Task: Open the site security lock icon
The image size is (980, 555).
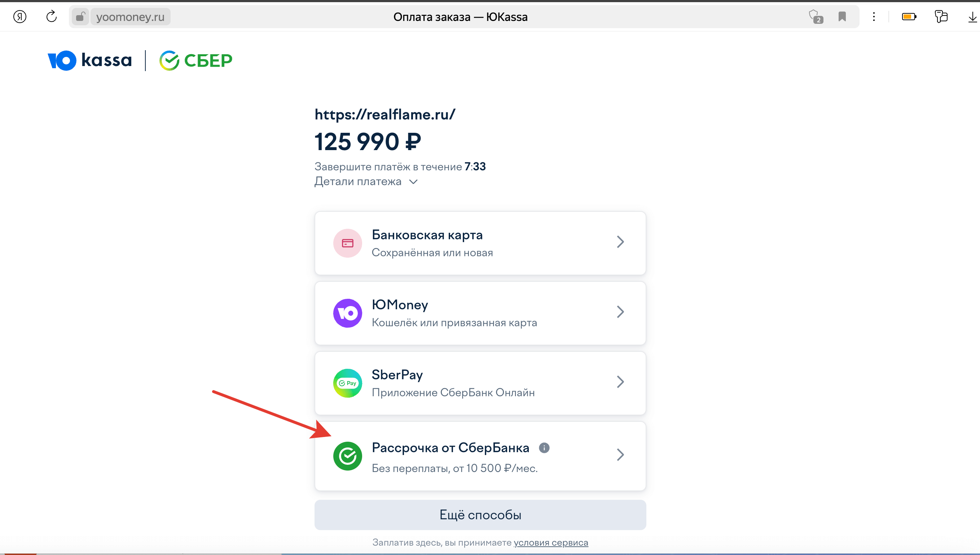Action: (x=80, y=17)
